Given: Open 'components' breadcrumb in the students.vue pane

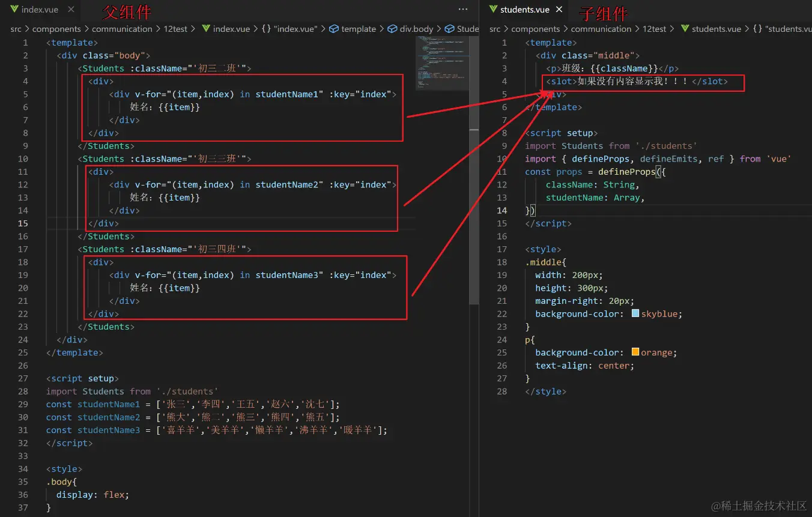Looking at the screenshot, I should [x=536, y=29].
